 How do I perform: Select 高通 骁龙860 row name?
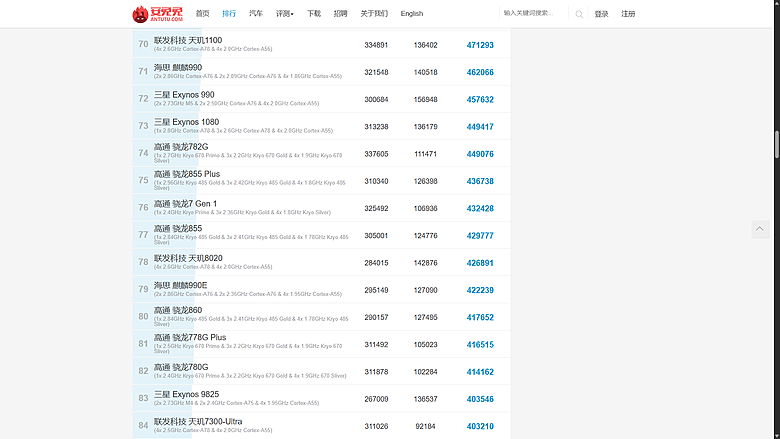pos(178,311)
